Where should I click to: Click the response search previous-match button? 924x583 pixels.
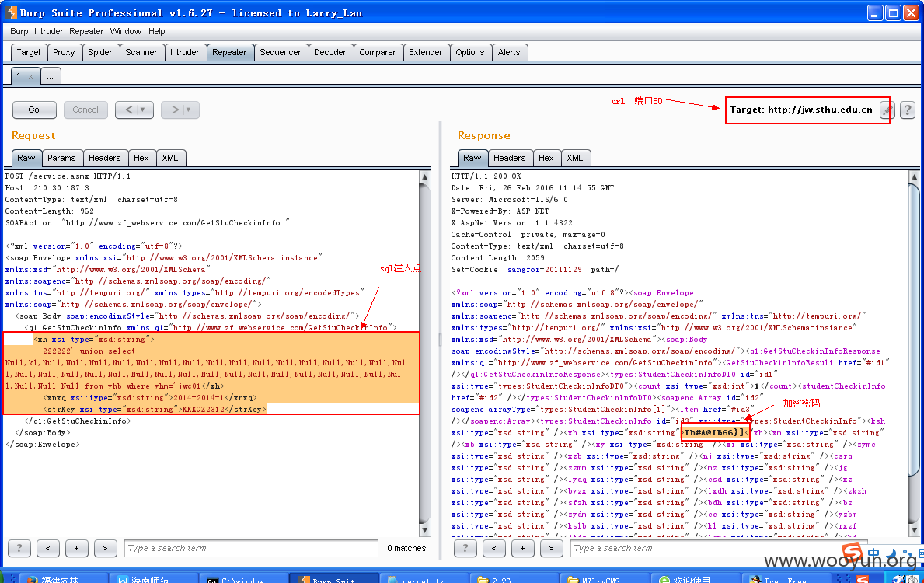[x=493, y=548]
